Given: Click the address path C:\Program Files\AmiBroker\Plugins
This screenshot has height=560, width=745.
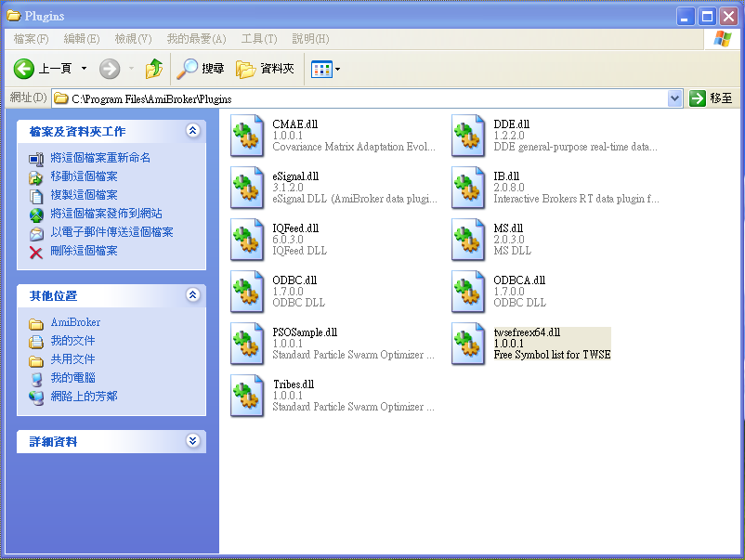Looking at the screenshot, I should coord(151,99).
